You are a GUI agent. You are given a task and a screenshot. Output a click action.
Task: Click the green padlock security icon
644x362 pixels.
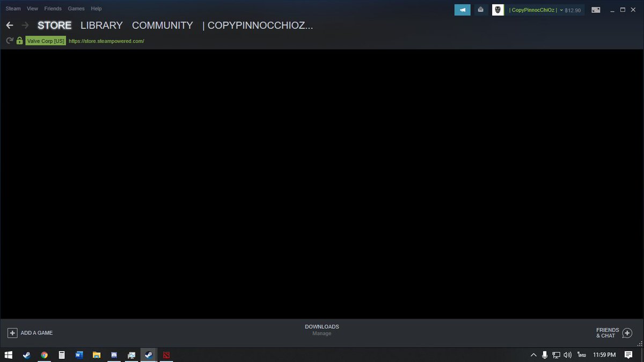coord(20,41)
